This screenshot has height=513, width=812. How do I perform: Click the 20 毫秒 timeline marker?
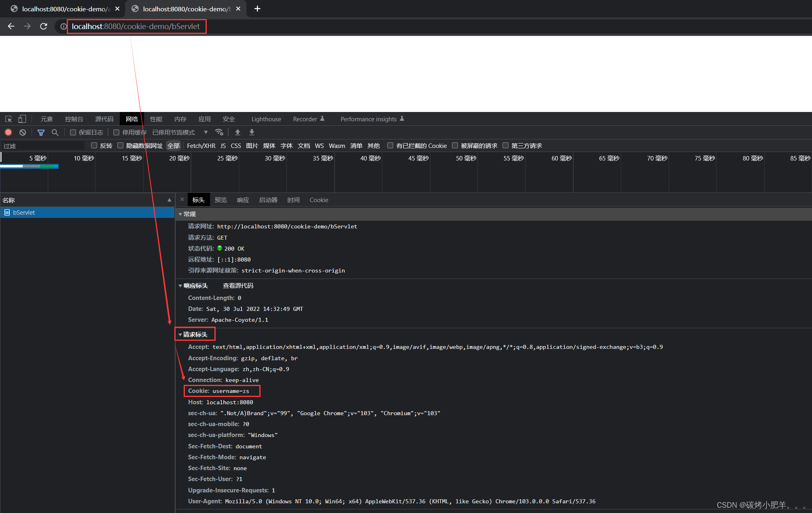[179, 158]
